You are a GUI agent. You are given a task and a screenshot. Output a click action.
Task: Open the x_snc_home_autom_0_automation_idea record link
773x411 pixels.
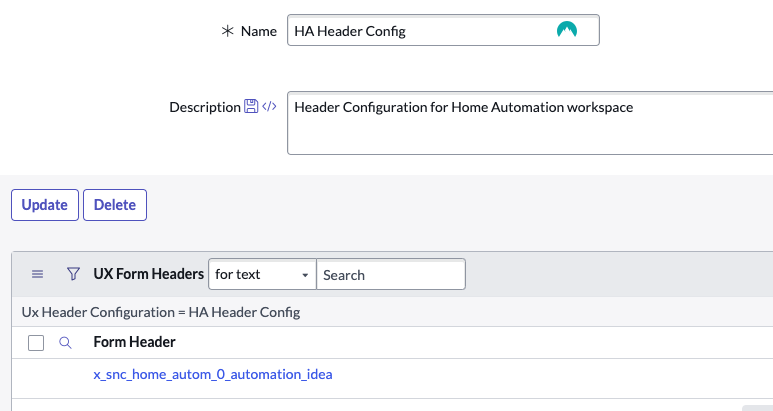click(x=213, y=375)
